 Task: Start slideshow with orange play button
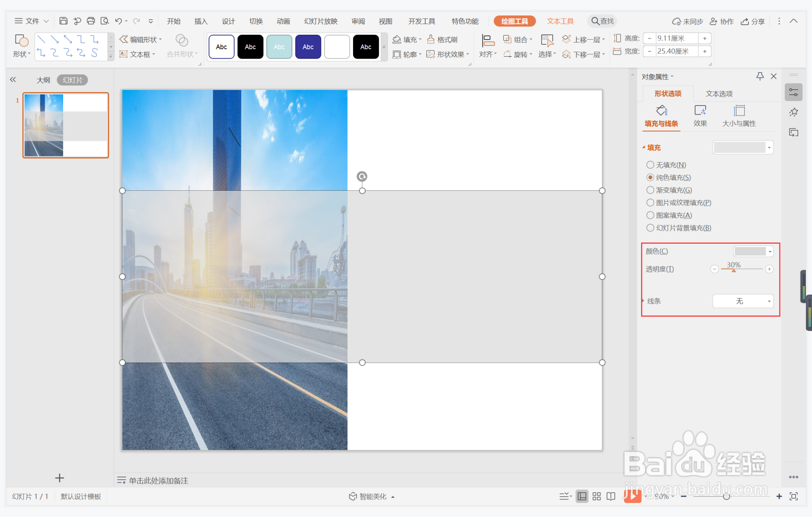pyautogui.click(x=632, y=496)
